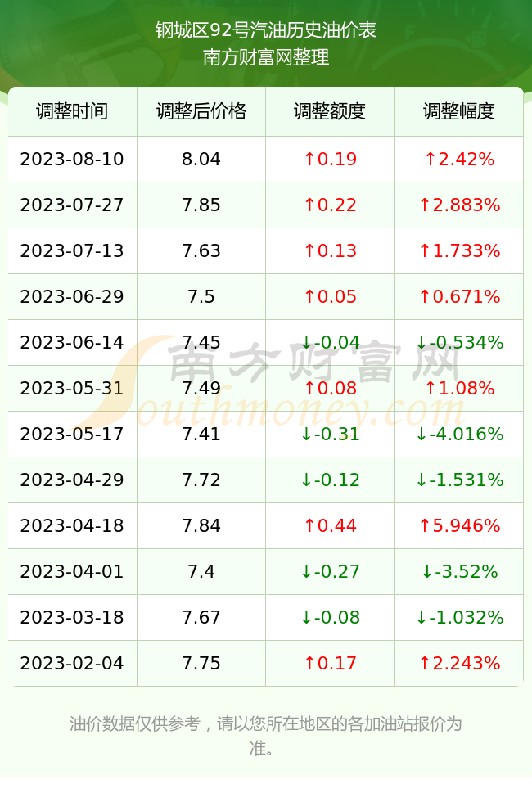Viewport: 532px width, 802px height.
Task: Select the 调整额度 column header
Action: coord(330,111)
